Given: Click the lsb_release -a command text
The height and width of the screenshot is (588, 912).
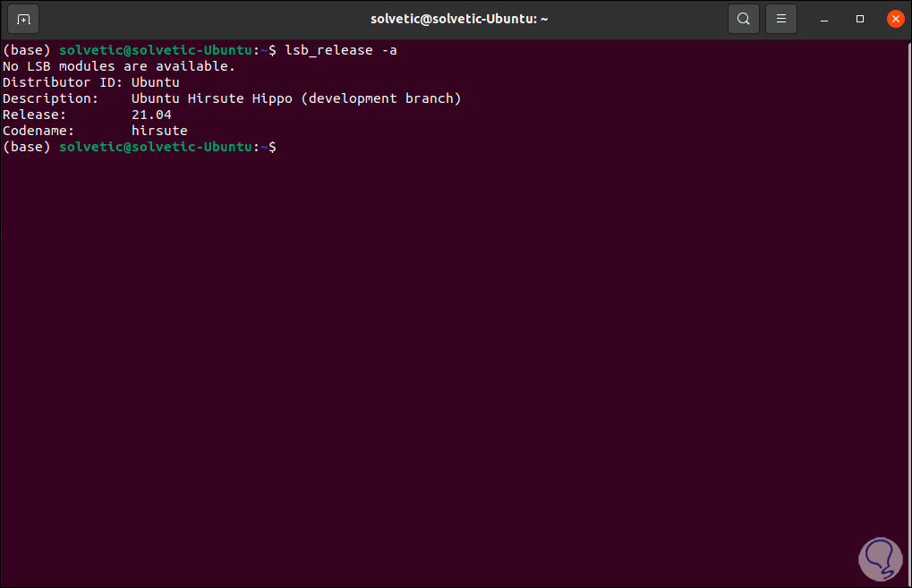Looking at the screenshot, I should coord(341,50).
